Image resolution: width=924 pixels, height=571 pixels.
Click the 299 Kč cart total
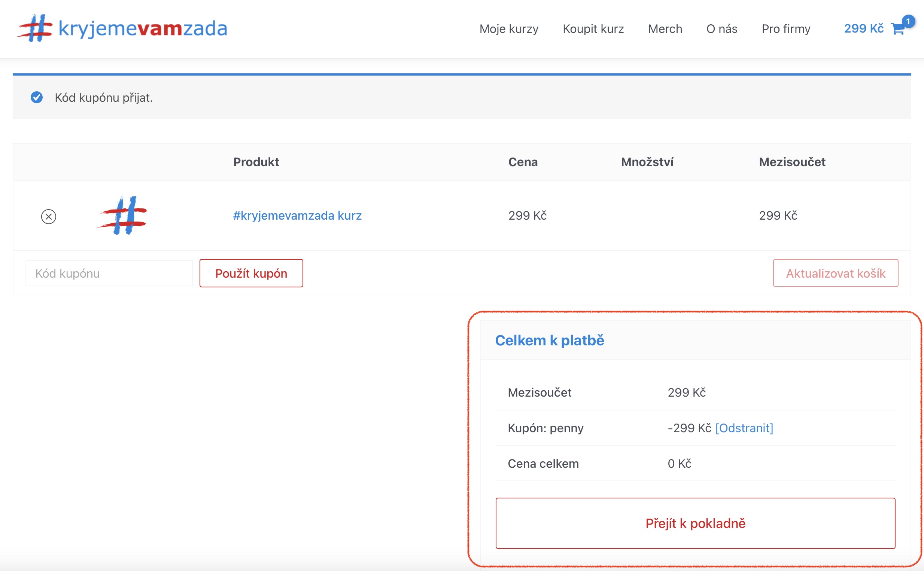(864, 29)
